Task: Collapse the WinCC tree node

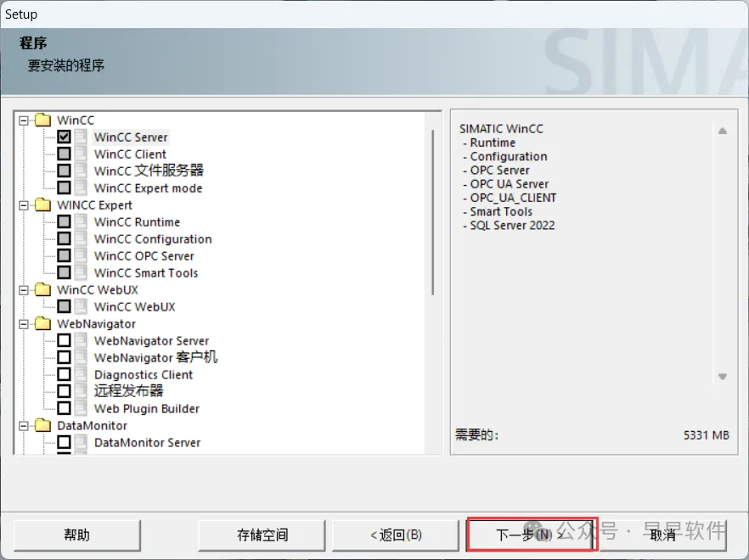Action: 24,120
